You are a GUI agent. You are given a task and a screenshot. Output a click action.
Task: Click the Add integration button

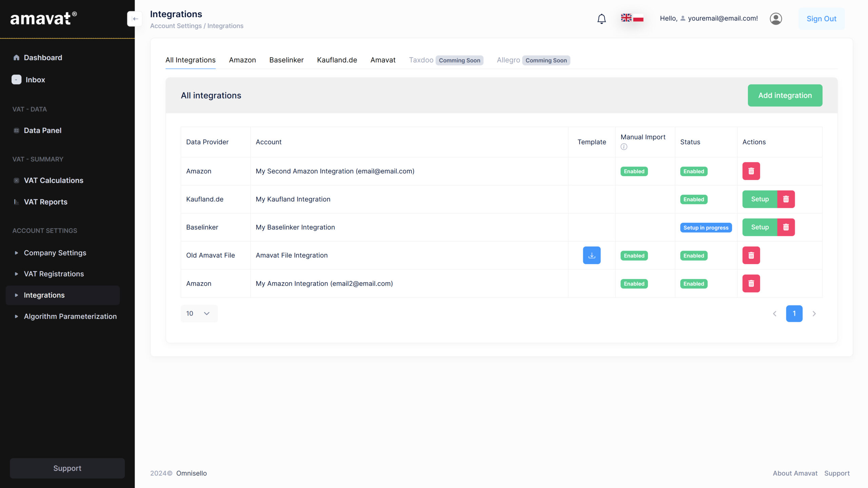[785, 95]
